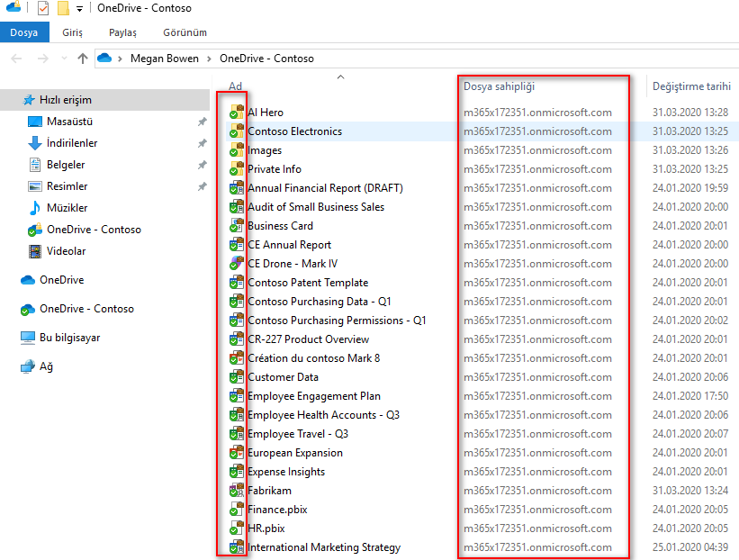Select personal OneDrive in navigation pane
Viewport: 739px width, 560px height.
pos(62,280)
